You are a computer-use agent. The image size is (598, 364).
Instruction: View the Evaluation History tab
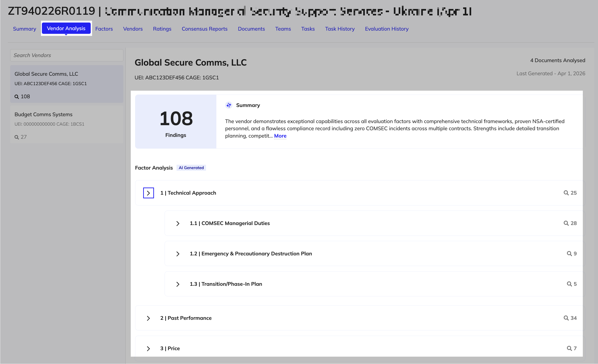pyautogui.click(x=387, y=29)
